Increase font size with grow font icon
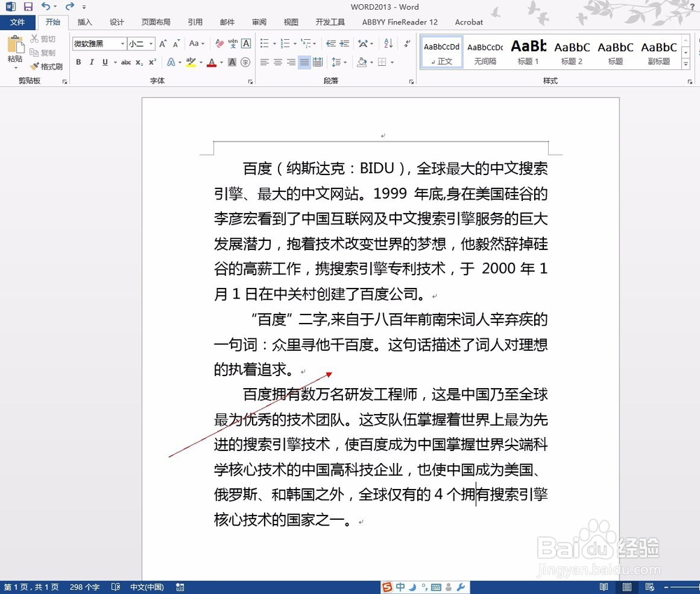The image size is (700, 594). click(163, 43)
